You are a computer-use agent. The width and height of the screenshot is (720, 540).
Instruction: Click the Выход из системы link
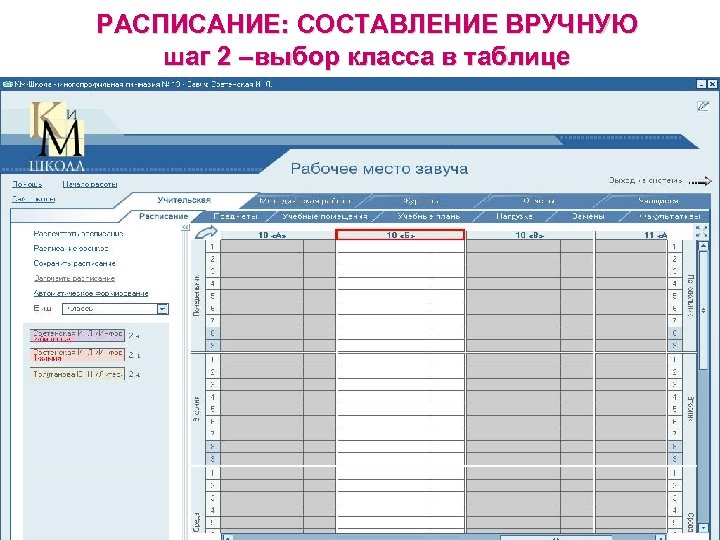645,180
